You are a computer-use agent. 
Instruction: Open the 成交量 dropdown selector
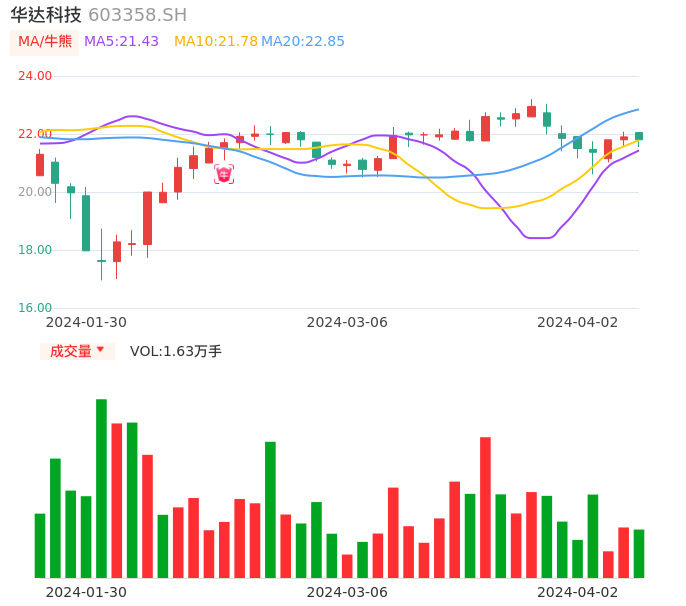[77, 351]
